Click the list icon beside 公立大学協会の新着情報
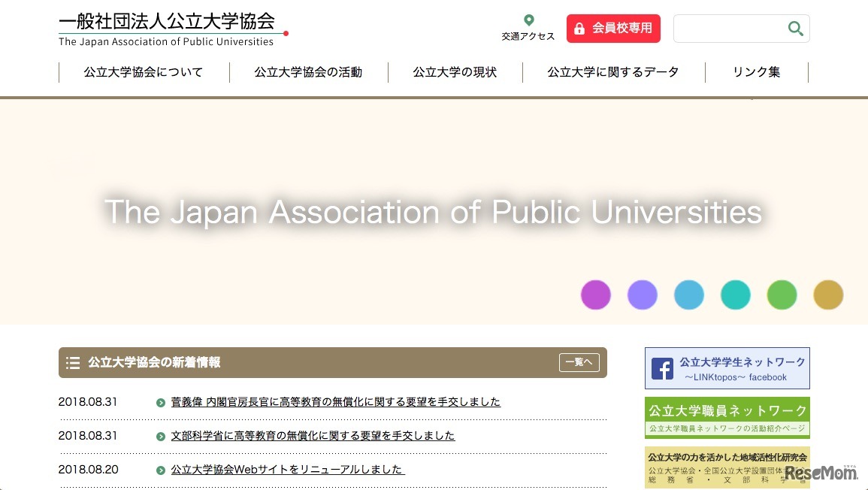Screen dimensions: 868x490 click(72, 362)
